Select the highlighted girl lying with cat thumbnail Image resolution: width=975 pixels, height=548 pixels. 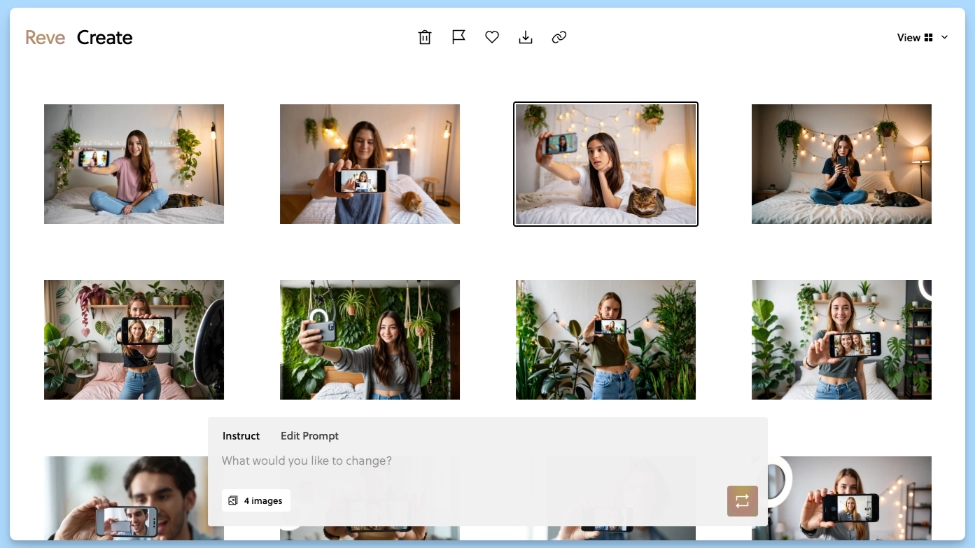click(x=605, y=164)
